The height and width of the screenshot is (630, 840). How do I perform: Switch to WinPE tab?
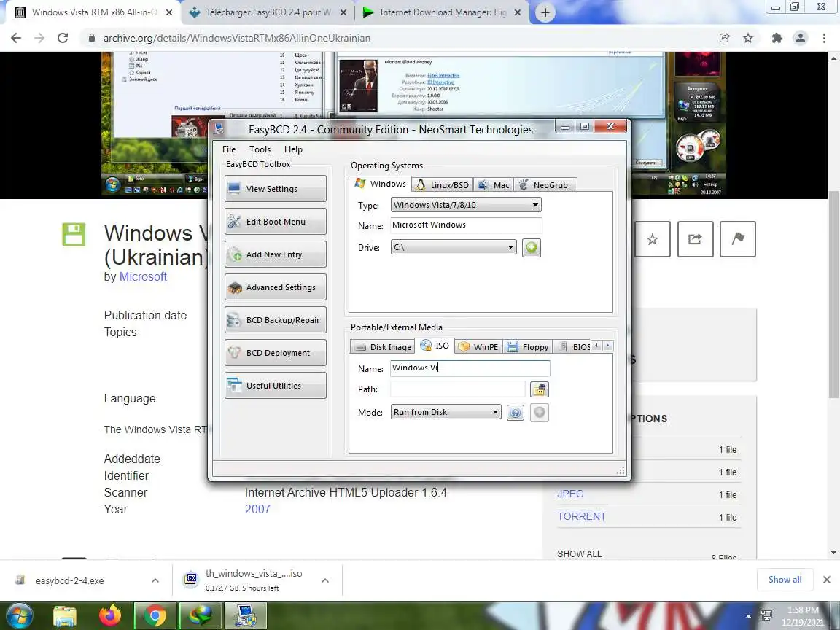coord(478,346)
